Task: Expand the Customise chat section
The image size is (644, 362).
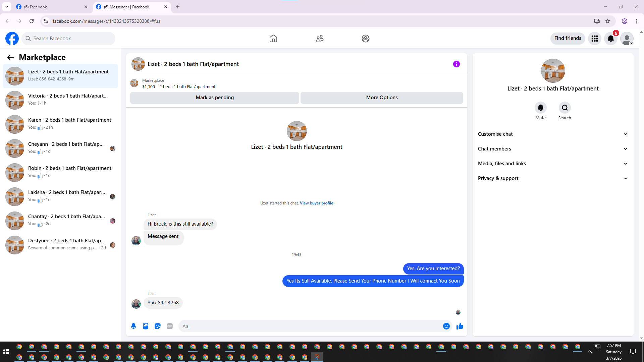Action: coord(553,134)
